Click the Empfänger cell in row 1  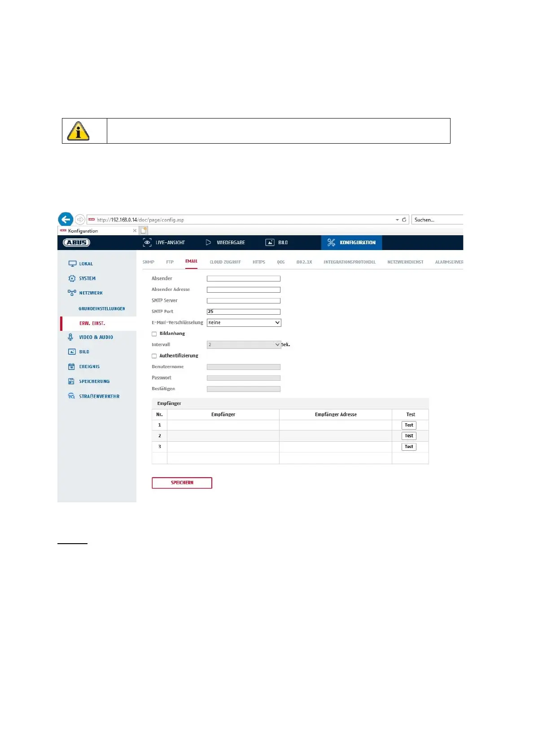coord(223,425)
